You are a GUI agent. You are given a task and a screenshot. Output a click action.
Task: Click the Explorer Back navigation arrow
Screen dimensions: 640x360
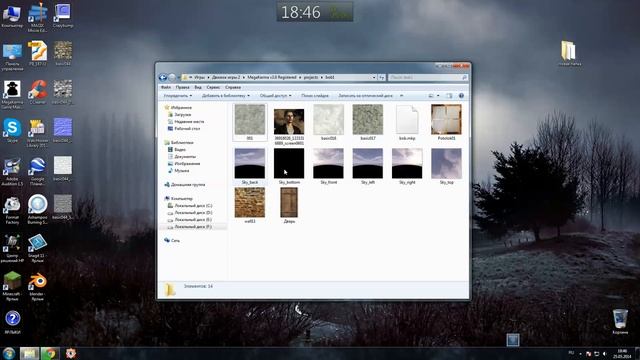tap(163, 77)
